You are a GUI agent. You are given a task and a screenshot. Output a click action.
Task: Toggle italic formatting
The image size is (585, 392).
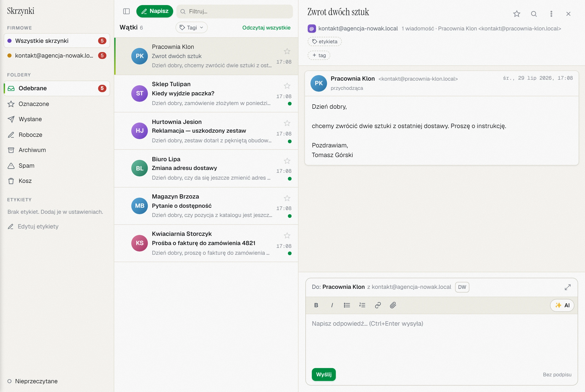pyautogui.click(x=332, y=305)
